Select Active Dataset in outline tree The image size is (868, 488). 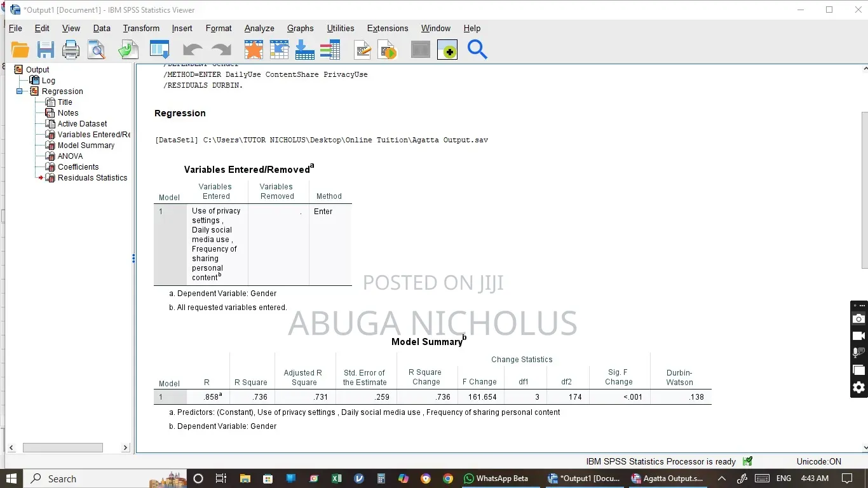pyautogui.click(x=82, y=124)
